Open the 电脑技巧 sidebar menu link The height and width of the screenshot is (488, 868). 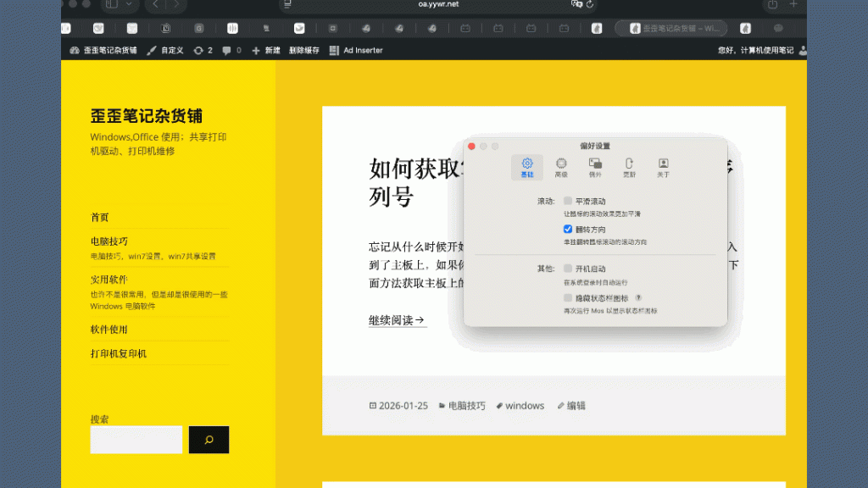coord(109,241)
